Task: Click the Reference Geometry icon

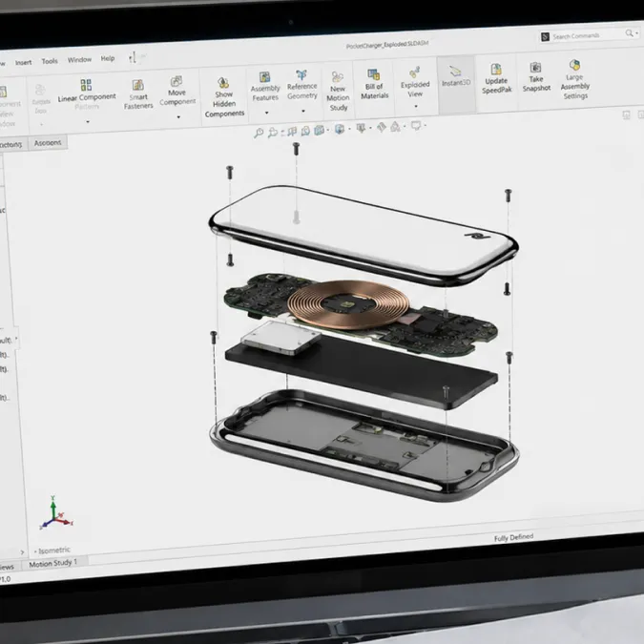Action: [x=301, y=74]
